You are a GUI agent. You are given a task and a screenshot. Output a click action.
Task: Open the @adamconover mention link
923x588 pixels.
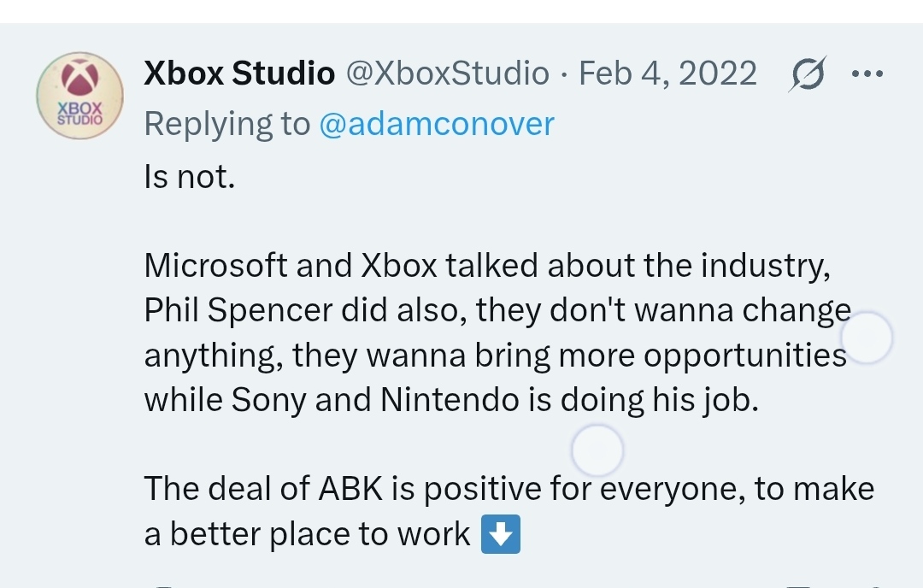[437, 124]
